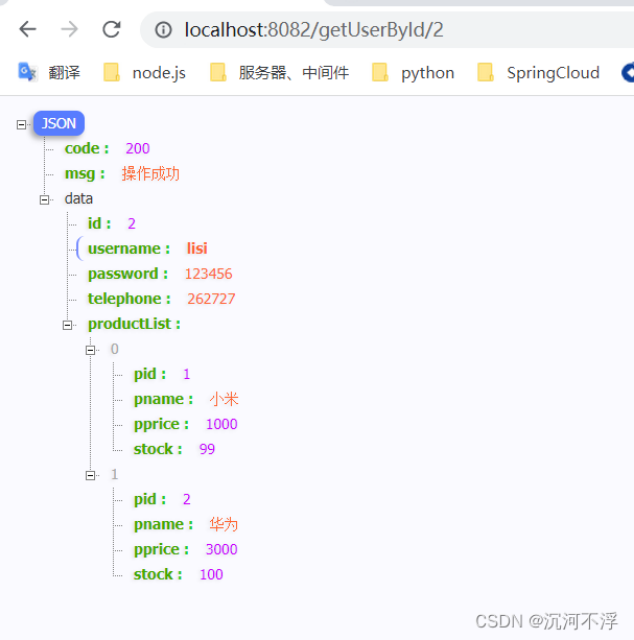Open the 服务器、中间件 bookmark folder
The width and height of the screenshot is (634, 640).
(x=279, y=73)
